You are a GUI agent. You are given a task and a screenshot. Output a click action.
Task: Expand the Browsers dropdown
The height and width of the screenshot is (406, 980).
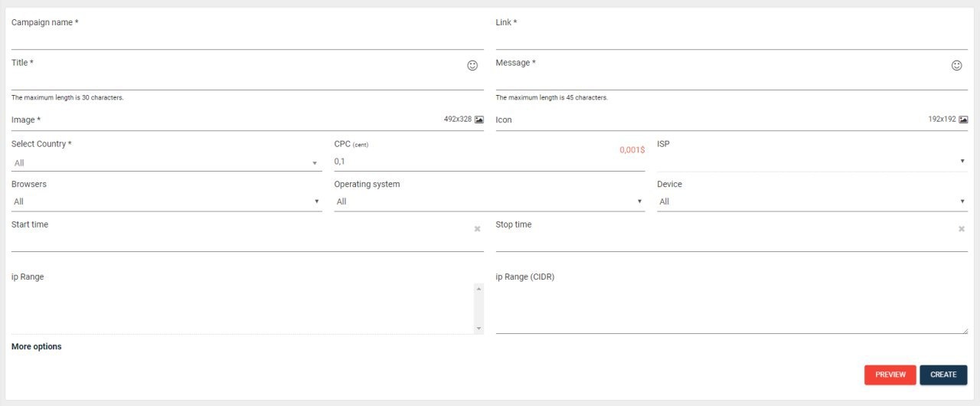pyautogui.click(x=167, y=201)
